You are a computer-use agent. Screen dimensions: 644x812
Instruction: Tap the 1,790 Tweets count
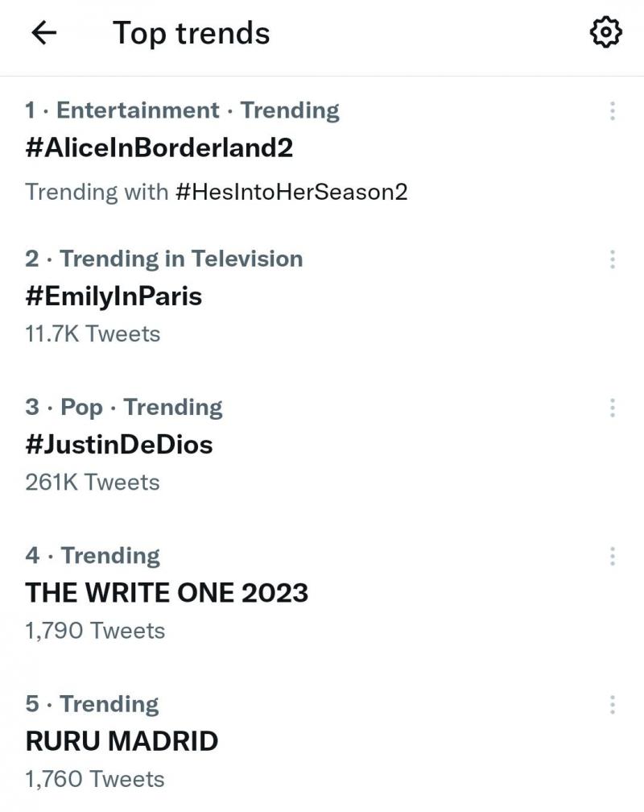coord(95,630)
